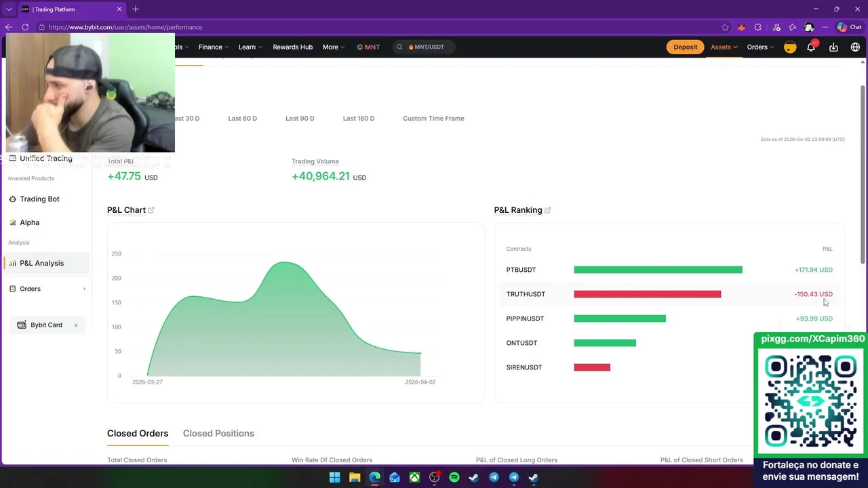
Task: Go back to the previous page
Action: click(9, 27)
